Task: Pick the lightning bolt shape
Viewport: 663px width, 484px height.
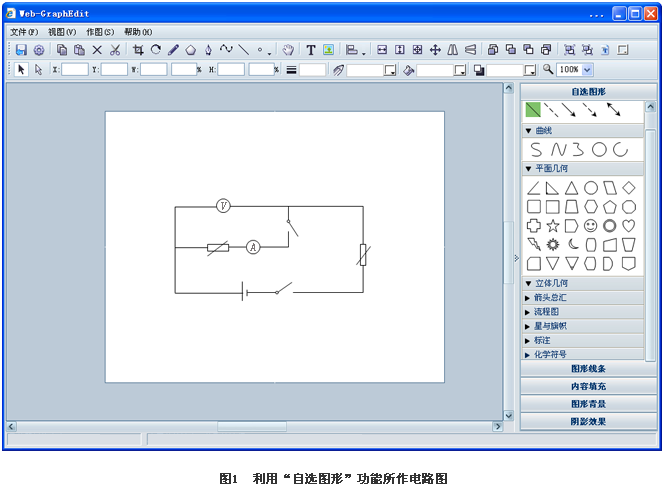Action: click(x=534, y=244)
